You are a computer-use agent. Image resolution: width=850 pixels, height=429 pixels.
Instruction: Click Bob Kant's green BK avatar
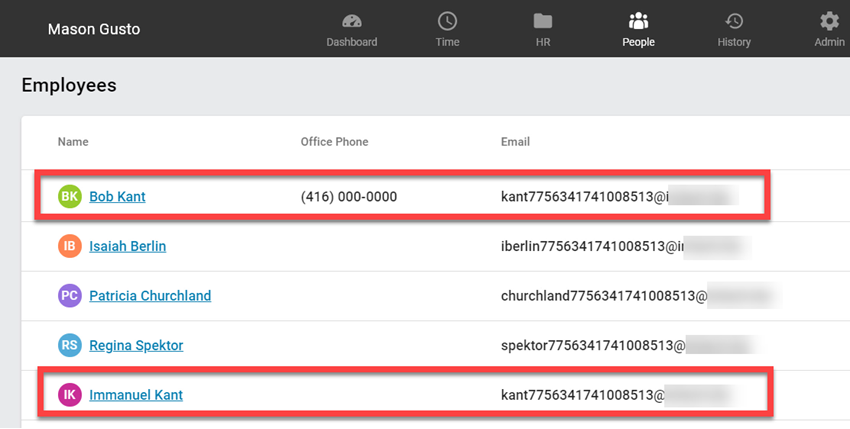click(70, 197)
